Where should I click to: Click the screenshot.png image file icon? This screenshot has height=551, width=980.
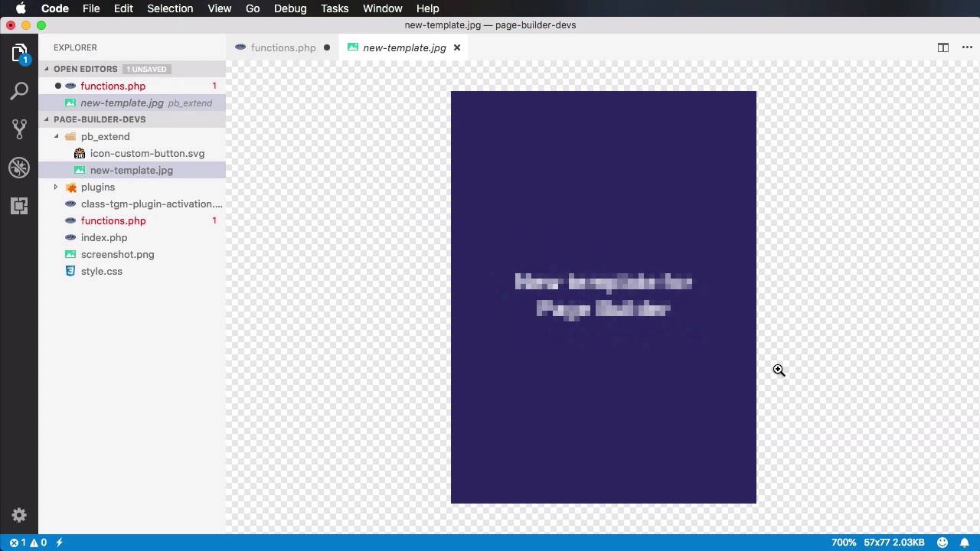pos(70,254)
